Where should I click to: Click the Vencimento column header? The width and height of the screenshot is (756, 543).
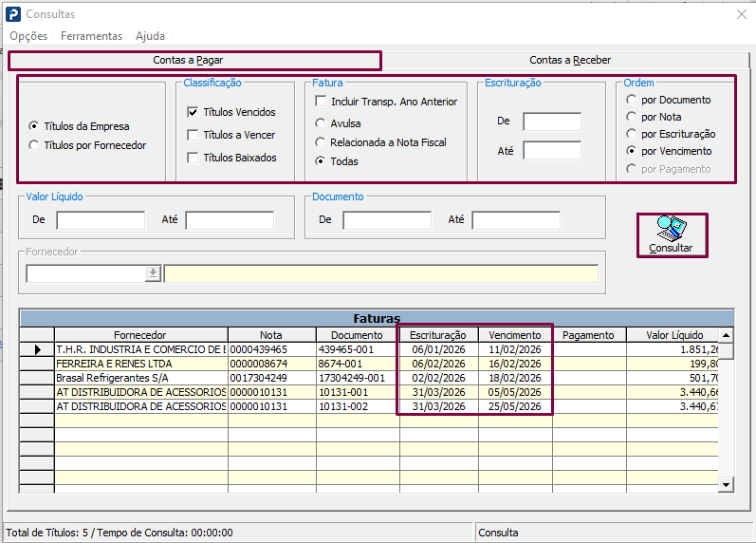pyautogui.click(x=515, y=335)
